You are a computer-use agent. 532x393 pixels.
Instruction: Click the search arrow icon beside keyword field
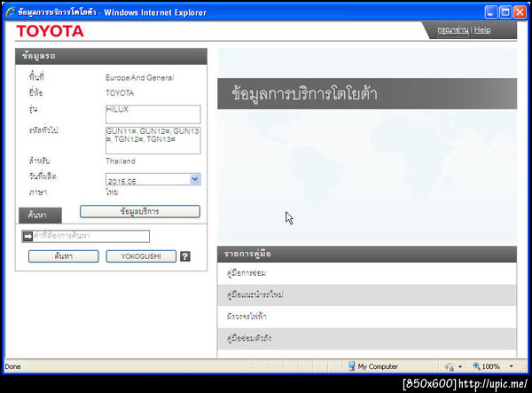coord(27,236)
